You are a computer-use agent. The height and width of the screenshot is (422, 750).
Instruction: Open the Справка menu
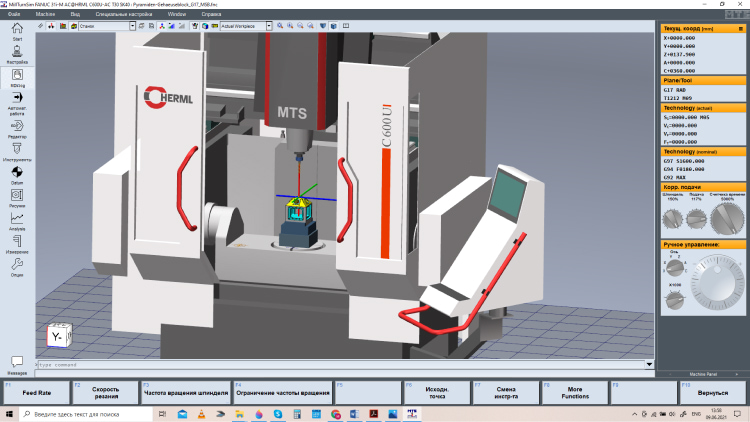(x=211, y=14)
